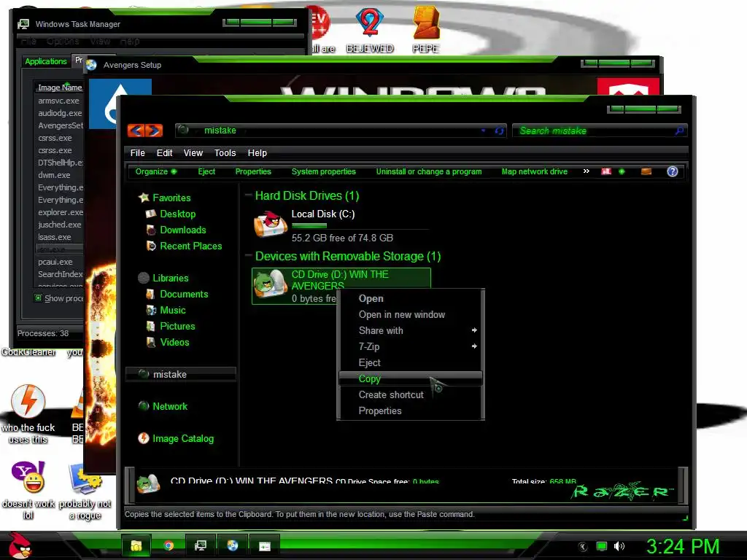Choose Properties in the context menu
Screen dimensions: 747x560
pos(379,411)
